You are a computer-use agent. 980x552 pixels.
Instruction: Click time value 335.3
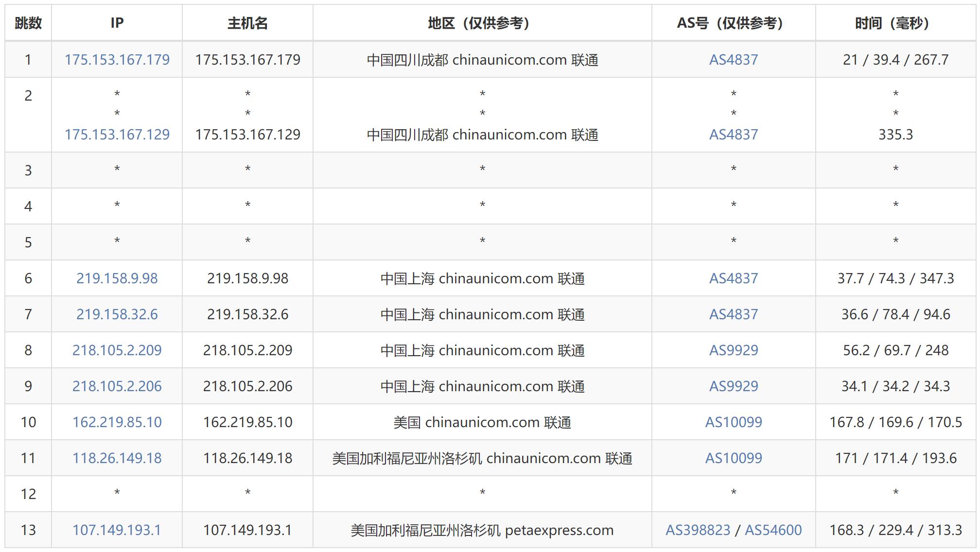pyautogui.click(x=896, y=135)
